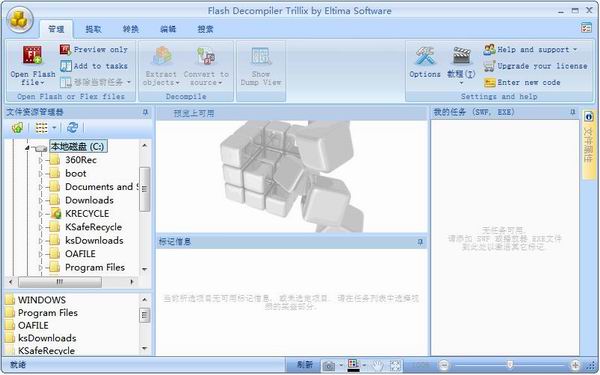Switch to the 提取 ribbon tab

[x=93, y=29]
